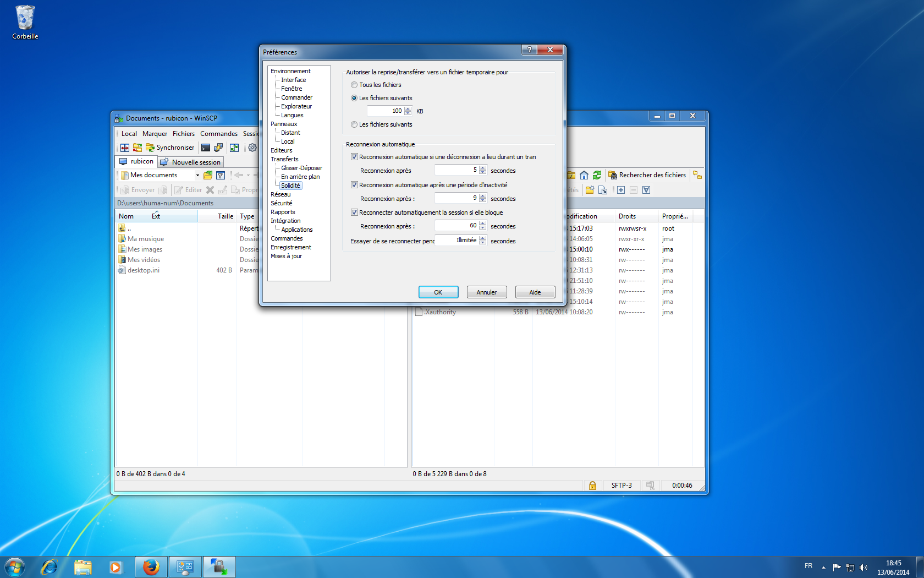This screenshot has height=578, width=924.
Task: Select 'Glisser-Déposer' in the preferences tree
Action: pos(301,168)
